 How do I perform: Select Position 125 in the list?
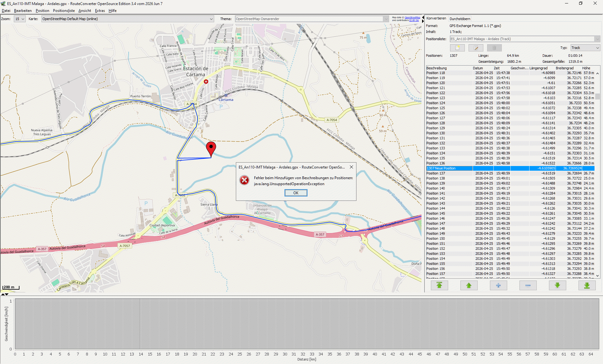[510, 108]
